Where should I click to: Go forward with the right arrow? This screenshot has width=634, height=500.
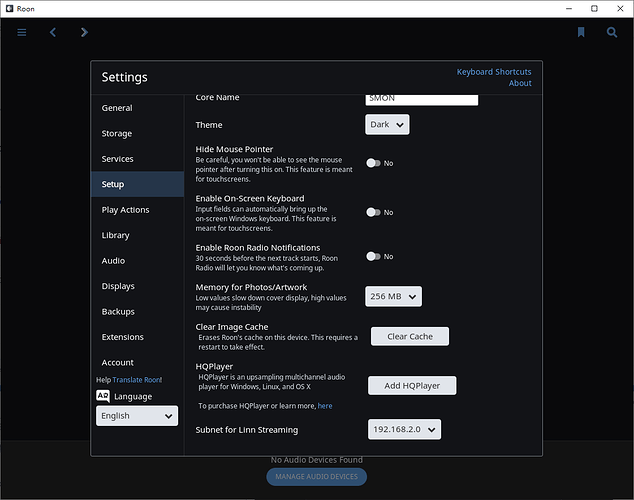click(x=84, y=32)
